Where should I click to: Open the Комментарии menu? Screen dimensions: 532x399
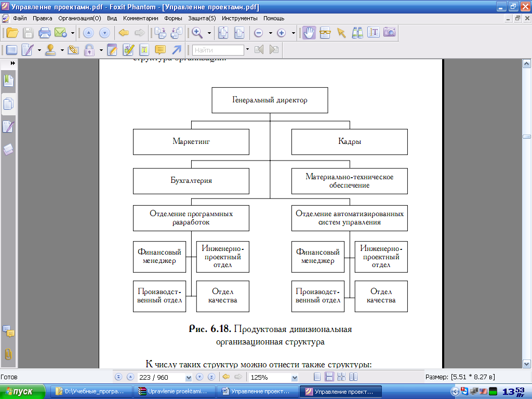[140, 18]
